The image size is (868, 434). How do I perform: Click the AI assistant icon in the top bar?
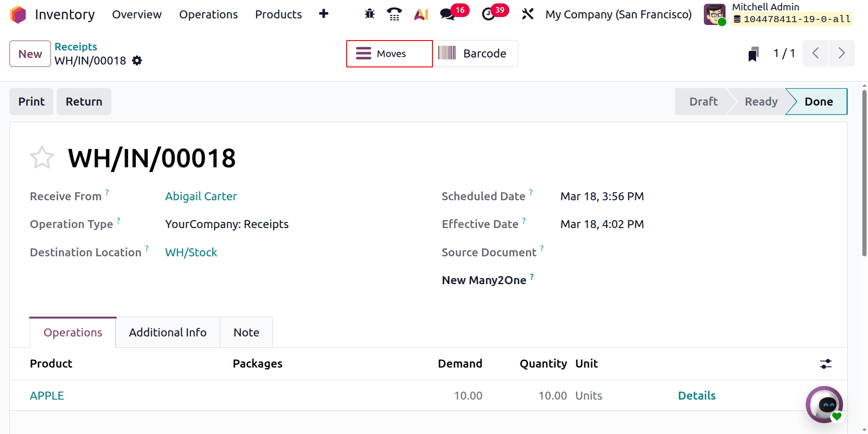click(420, 14)
